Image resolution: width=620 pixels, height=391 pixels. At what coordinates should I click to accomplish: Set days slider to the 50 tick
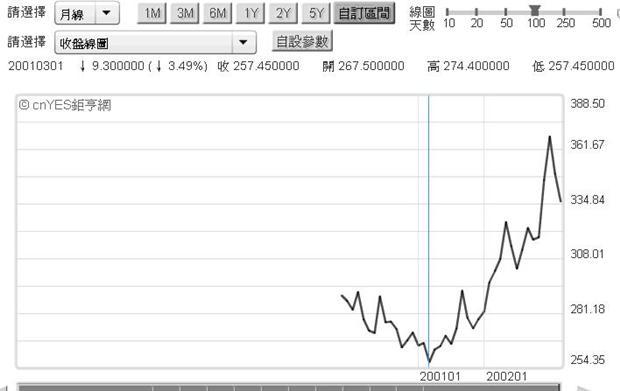point(506,12)
